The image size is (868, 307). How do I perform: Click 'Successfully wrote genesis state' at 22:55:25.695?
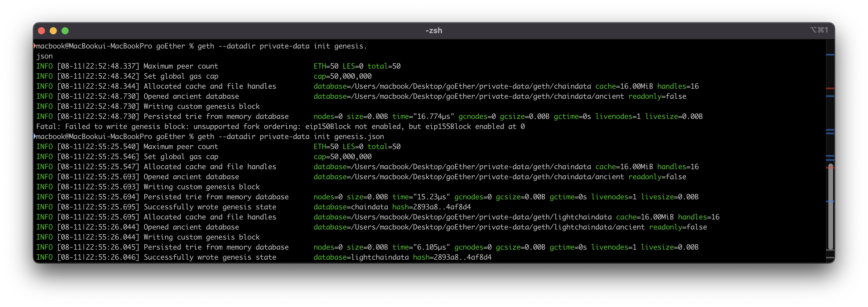(209, 207)
